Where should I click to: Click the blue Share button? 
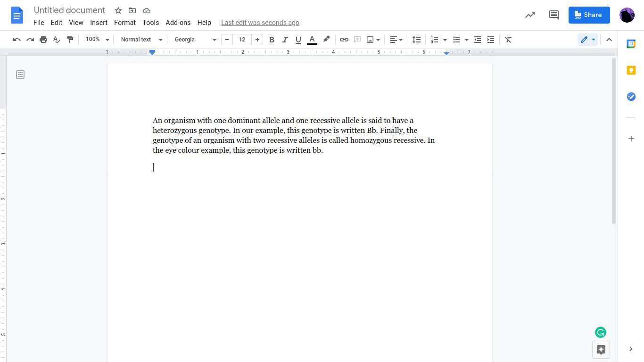pyautogui.click(x=589, y=15)
